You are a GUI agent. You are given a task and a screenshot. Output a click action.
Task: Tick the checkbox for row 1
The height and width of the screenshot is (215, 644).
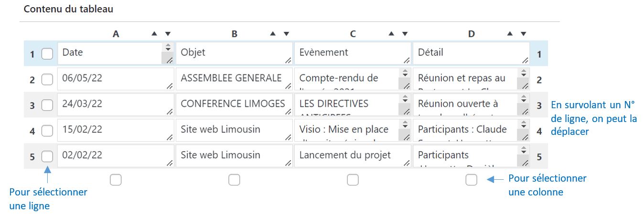click(47, 54)
